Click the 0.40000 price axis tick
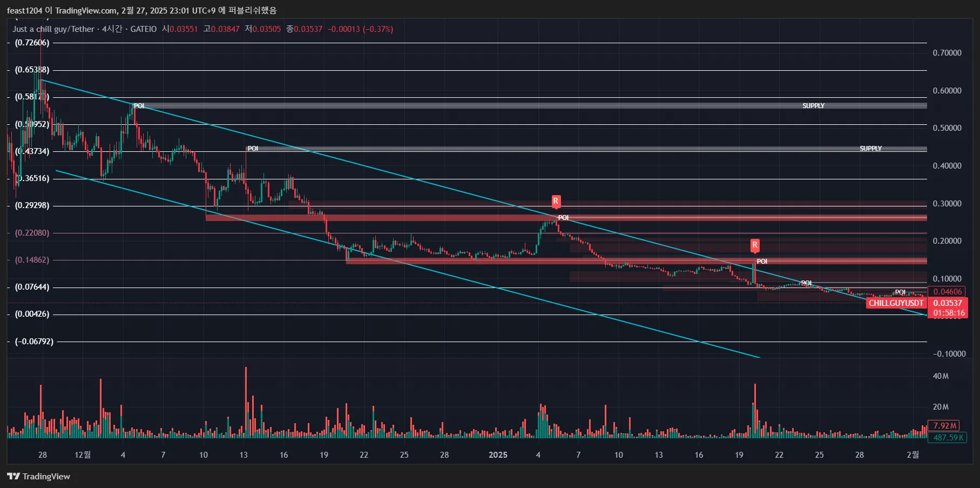980x488 pixels. pos(947,166)
